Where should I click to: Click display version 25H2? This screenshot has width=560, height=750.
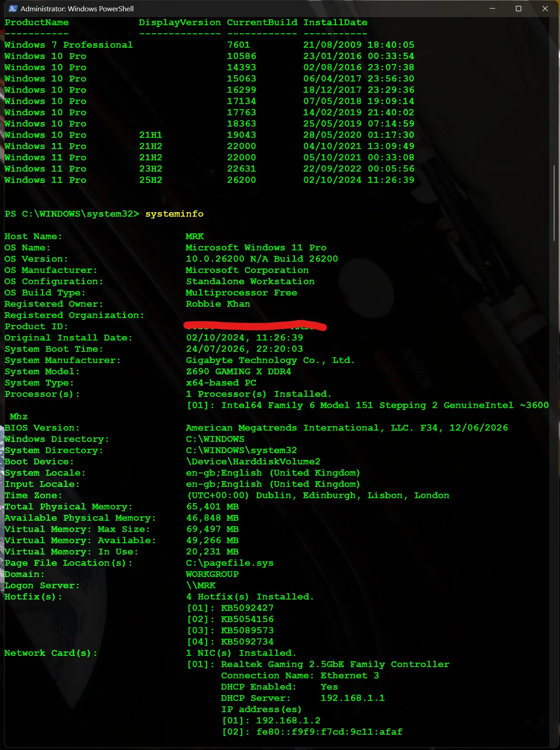pos(150,180)
